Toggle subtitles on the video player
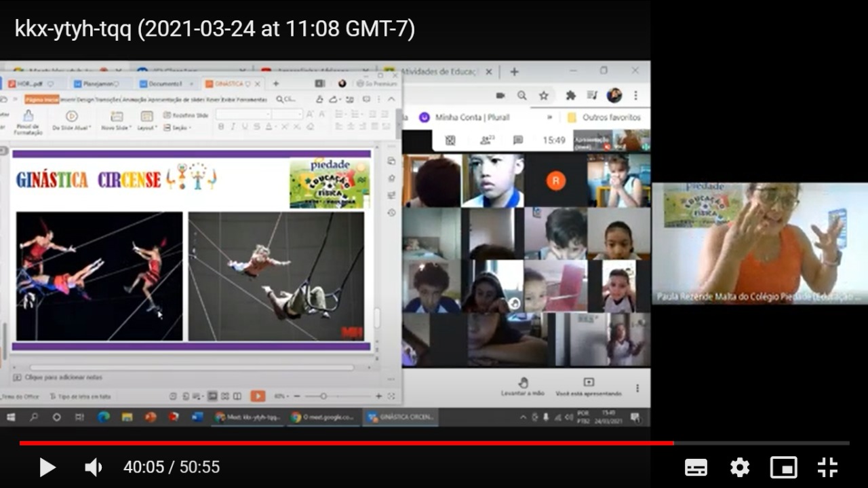 [696, 467]
